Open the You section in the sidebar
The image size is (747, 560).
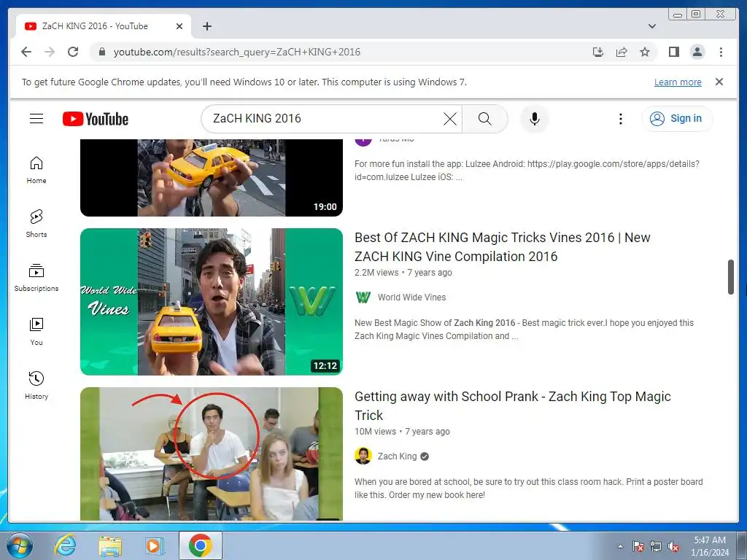pyautogui.click(x=36, y=332)
